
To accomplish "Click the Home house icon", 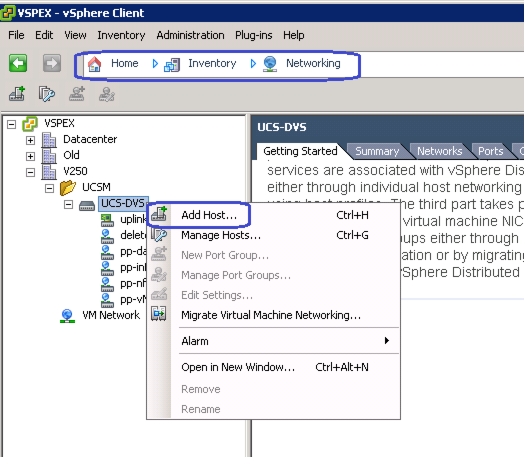I will coord(94,64).
